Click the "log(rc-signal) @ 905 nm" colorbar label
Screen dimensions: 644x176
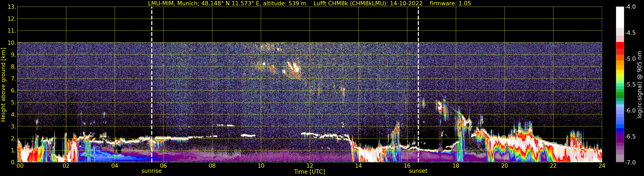click(640, 85)
